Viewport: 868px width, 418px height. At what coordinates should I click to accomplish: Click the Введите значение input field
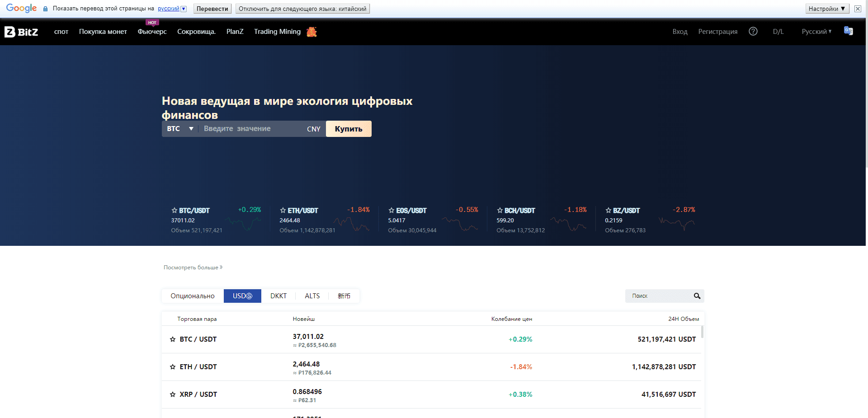pos(249,128)
